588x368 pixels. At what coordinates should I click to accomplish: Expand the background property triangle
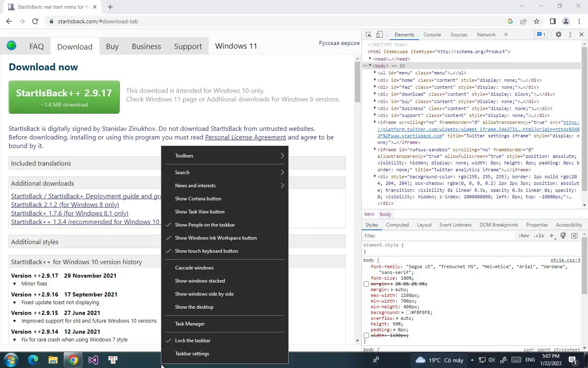point(403,312)
